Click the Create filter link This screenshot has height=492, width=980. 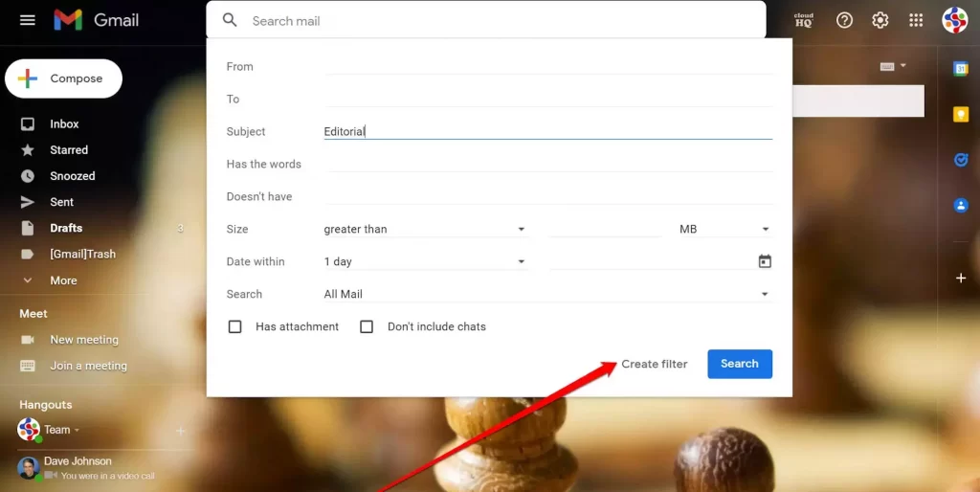tap(655, 364)
